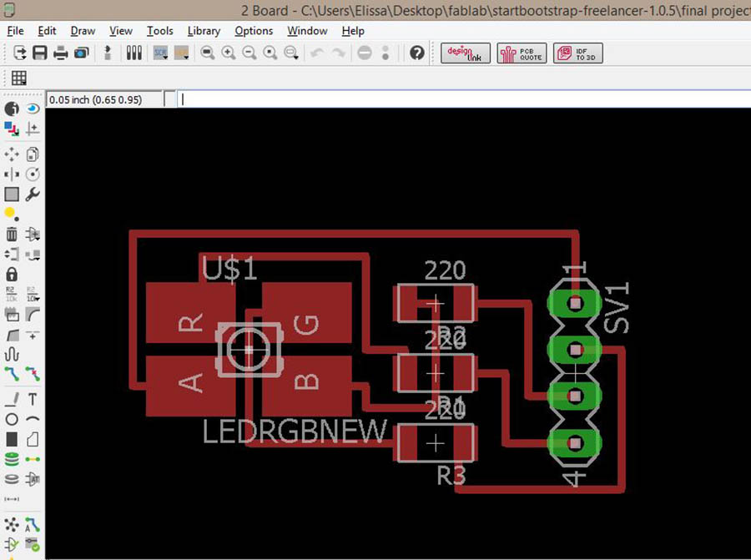Zoom to fit the board
Image resolution: width=751 pixels, height=560 pixels.
click(208, 53)
